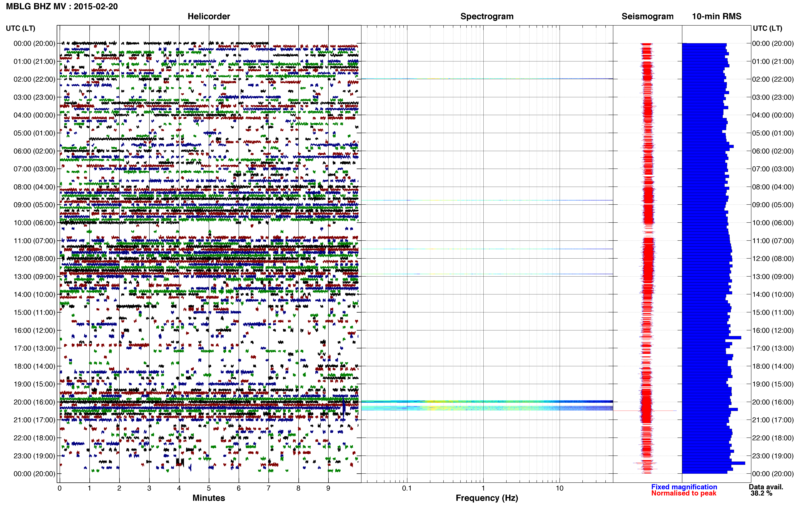The width and height of the screenshot is (812, 508).
Task: Click right-axis time label 15:00 (11:00)
Action: pos(773,312)
